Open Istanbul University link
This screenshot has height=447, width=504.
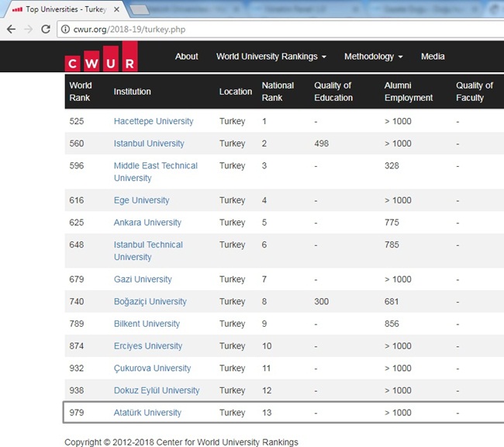pos(149,144)
